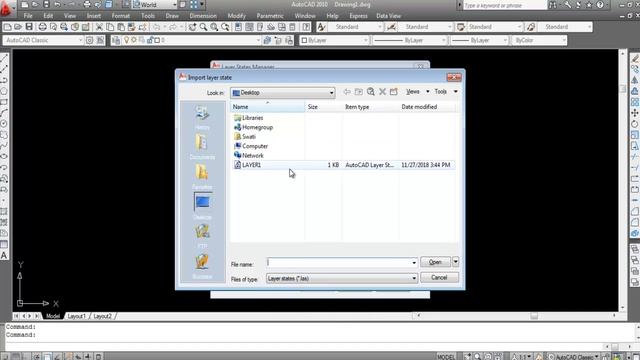Open the File menu
Screen dimensions: 640x360
coord(28,16)
